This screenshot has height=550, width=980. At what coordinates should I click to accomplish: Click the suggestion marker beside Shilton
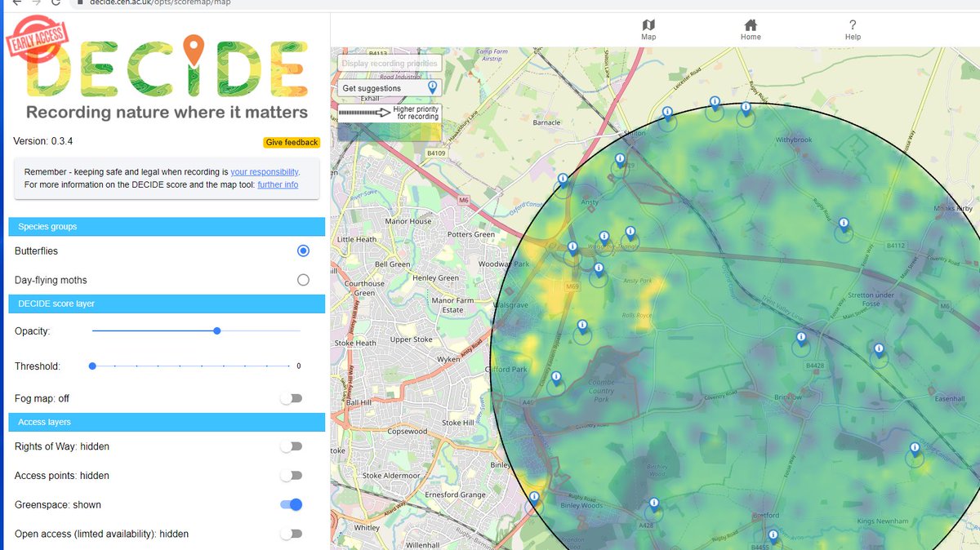pos(667,115)
